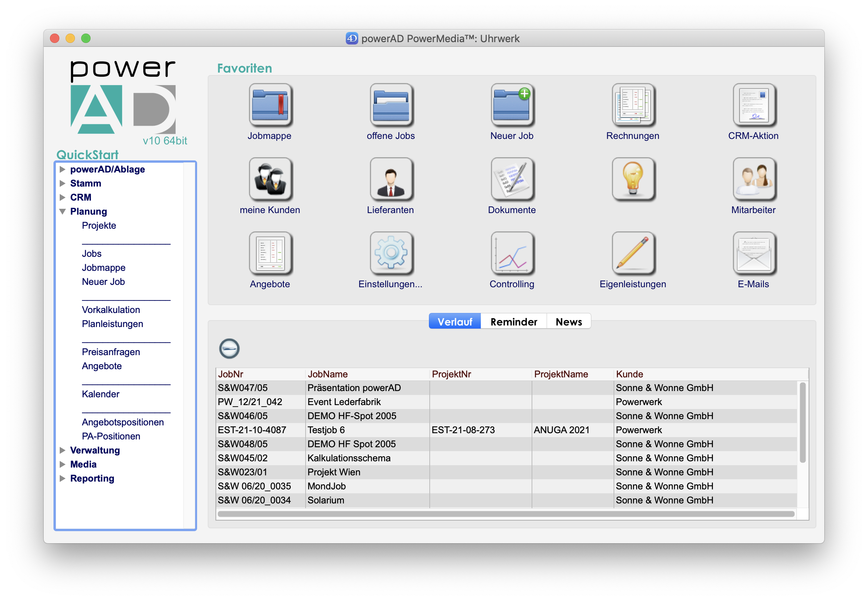868x601 pixels.
Task: Click the MondJob job name
Action: point(326,486)
